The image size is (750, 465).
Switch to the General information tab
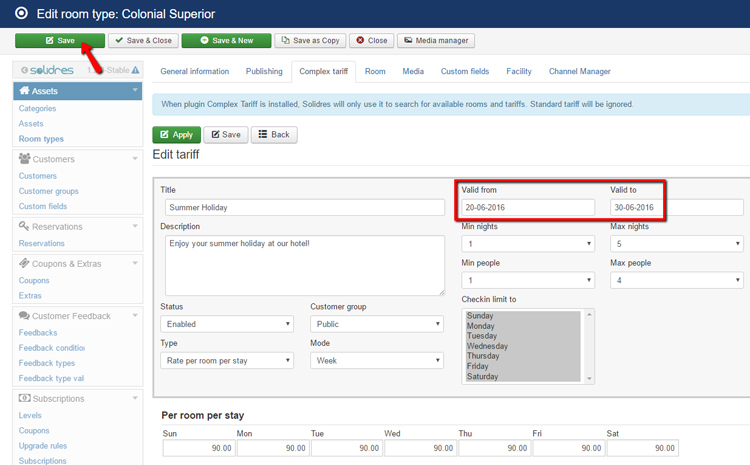click(x=195, y=71)
